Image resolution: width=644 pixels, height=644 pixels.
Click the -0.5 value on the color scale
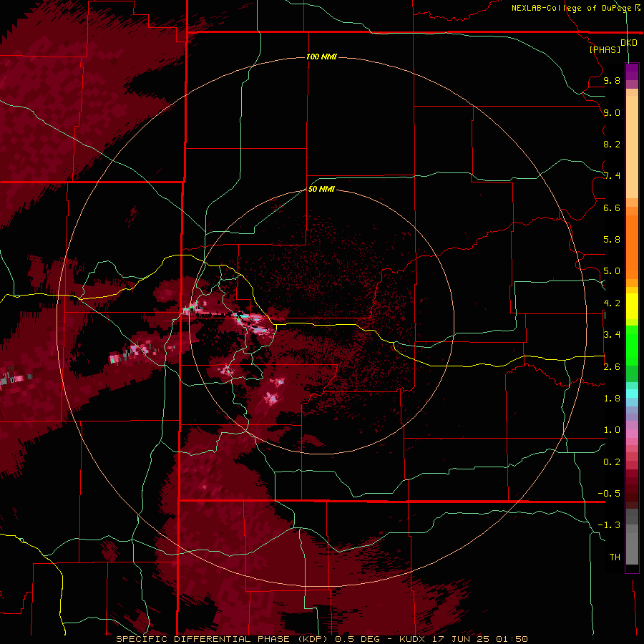(609, 494)
